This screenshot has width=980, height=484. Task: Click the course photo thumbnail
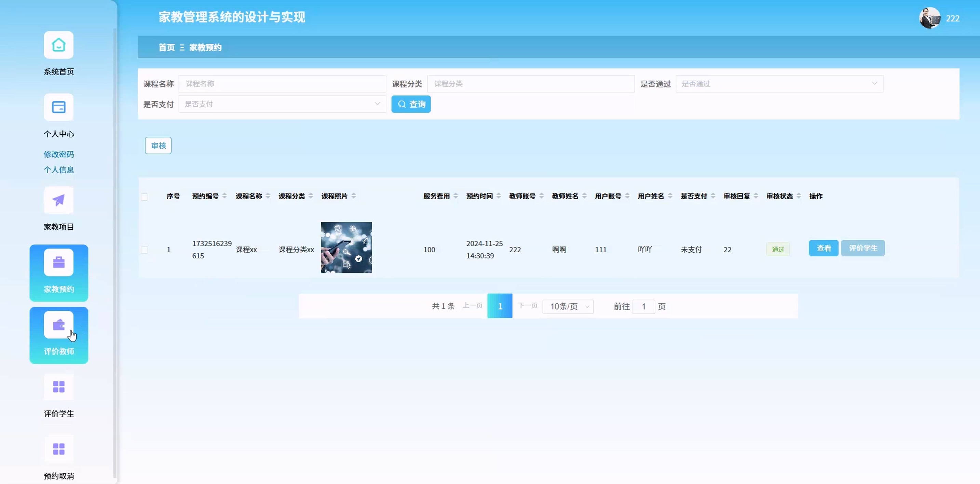click(346, 248)
